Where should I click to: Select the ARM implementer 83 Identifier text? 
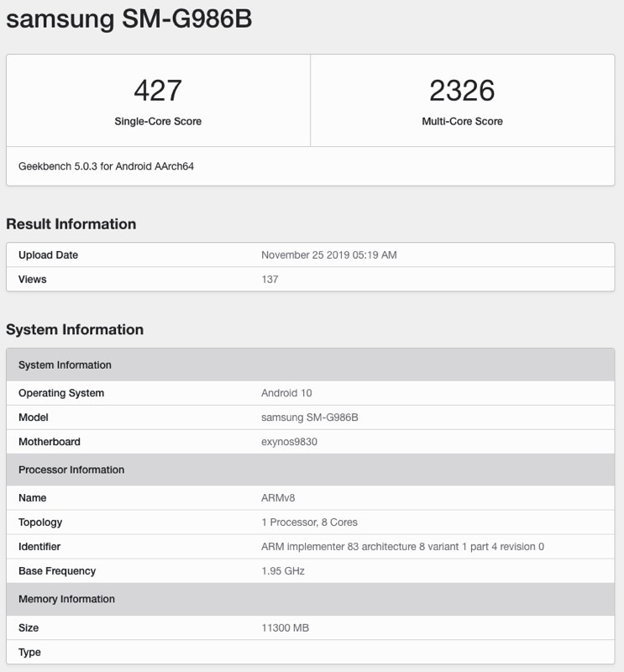coord(402,547)
